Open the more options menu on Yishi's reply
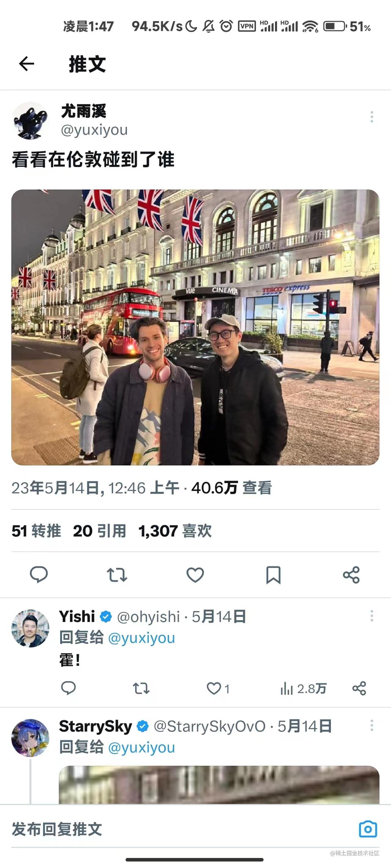The height and width of the screenshot is (868, 391). (371, 616)
